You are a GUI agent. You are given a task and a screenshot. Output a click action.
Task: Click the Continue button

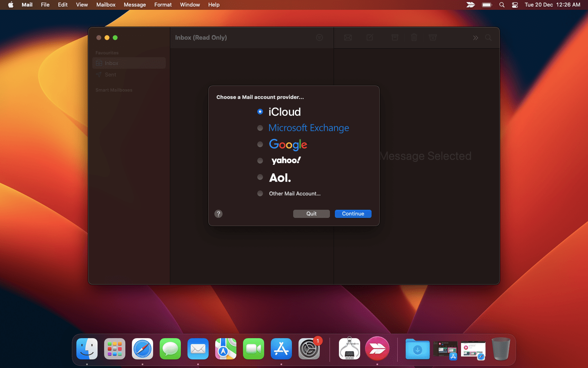(x=353, y=213)
